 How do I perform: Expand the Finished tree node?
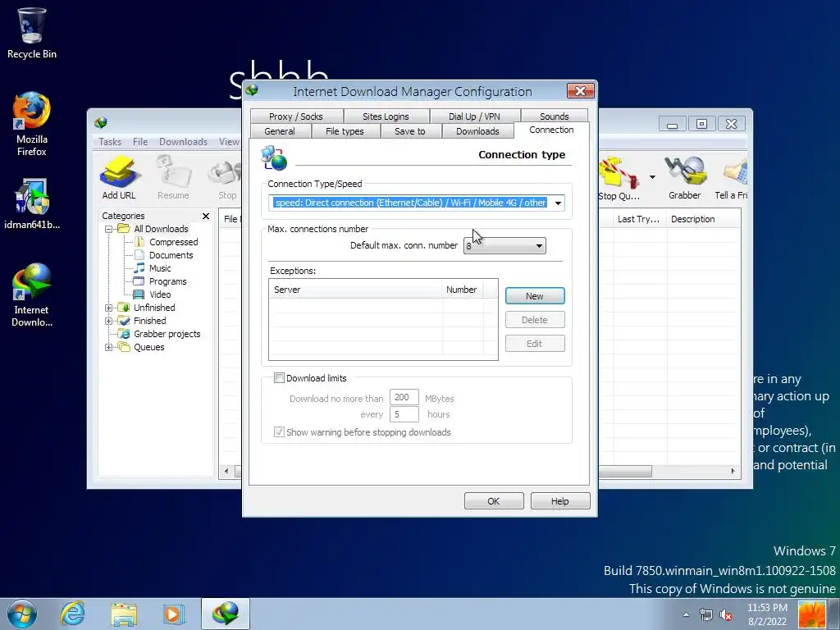(109, 321)
